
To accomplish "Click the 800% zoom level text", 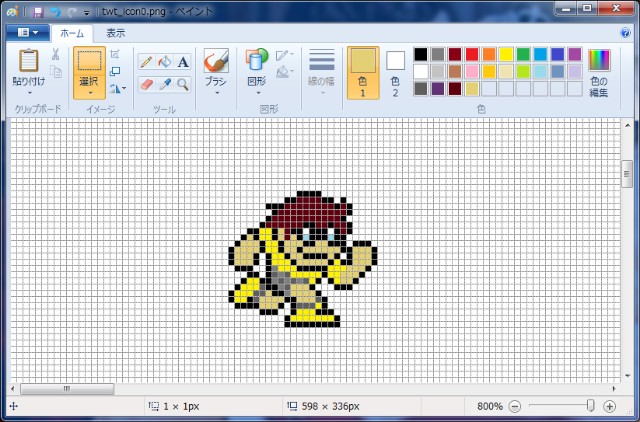I will click(490, 406).
